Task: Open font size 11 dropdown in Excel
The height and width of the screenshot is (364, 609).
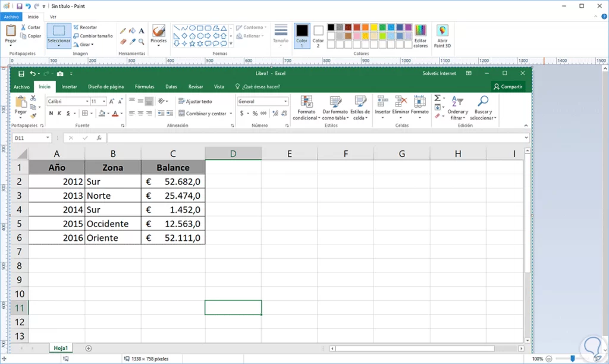Action: (x=104, y=101)
